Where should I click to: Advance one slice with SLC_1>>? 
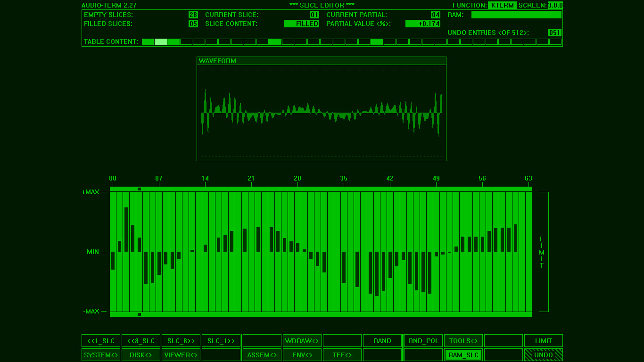[221, 340]
